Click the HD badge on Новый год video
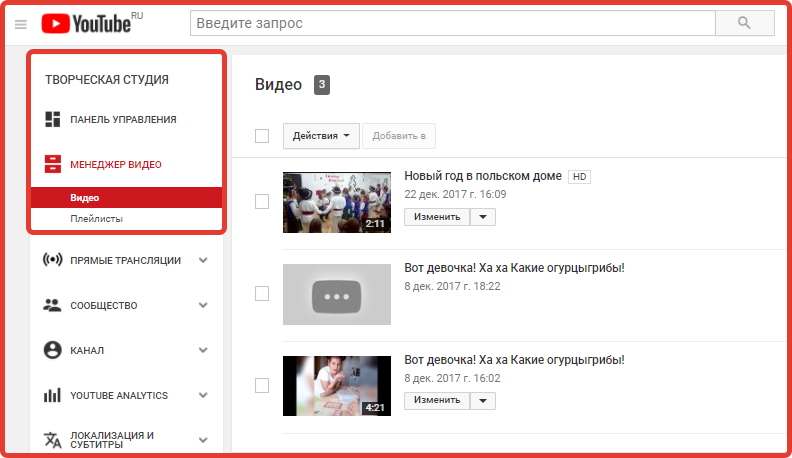The image size is (792, 458). [579, 177]
